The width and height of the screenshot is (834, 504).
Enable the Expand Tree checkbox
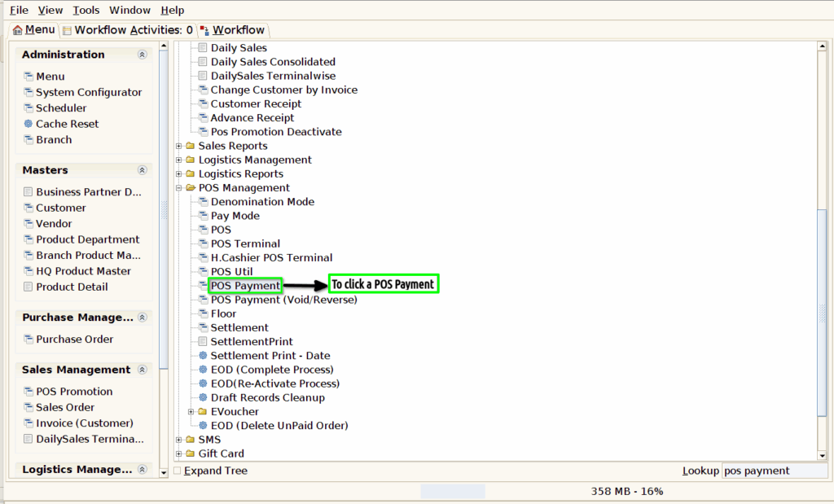178,471
